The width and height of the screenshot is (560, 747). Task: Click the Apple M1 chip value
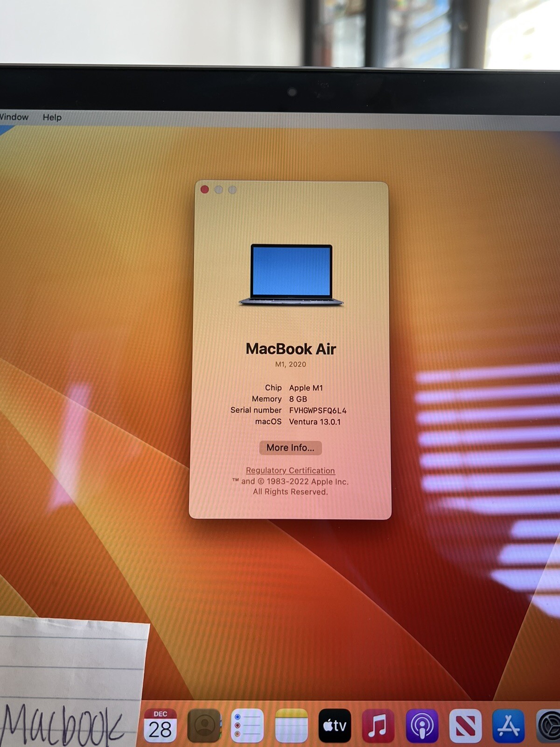click(x=306, y=388)
